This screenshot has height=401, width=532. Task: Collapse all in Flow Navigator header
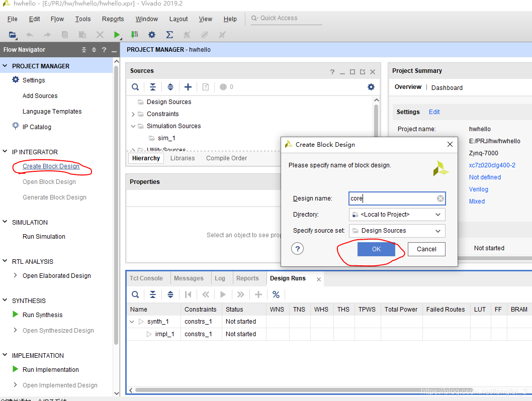click(84, 50)
